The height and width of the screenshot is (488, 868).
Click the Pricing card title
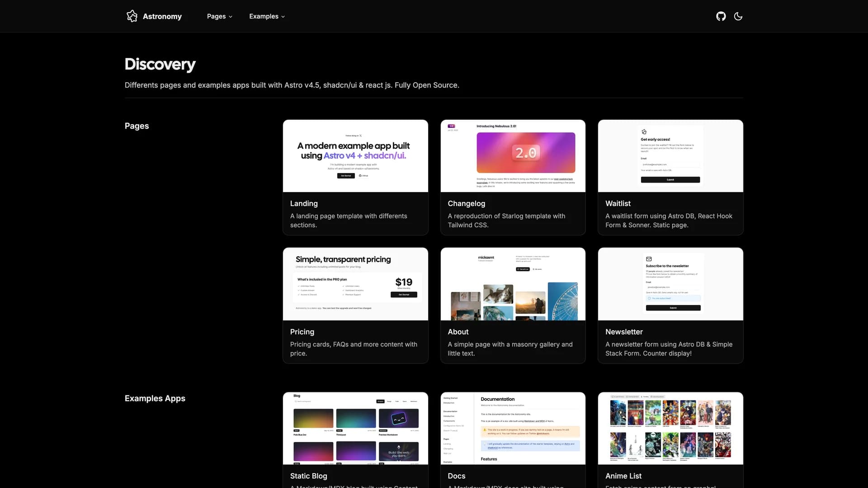click(302, 332)
